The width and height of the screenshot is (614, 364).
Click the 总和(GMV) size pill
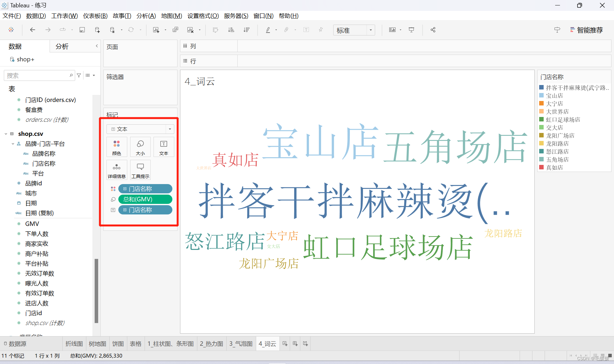click(145, 199)
